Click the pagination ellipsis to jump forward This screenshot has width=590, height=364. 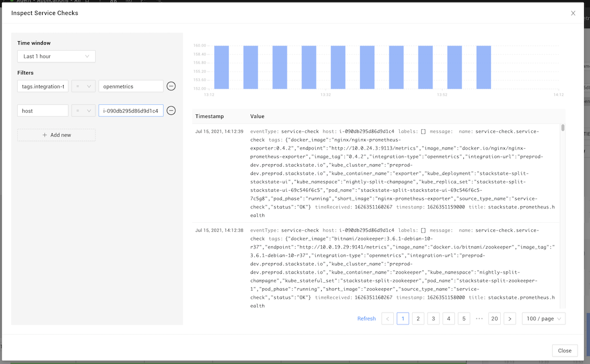point(479,319)
